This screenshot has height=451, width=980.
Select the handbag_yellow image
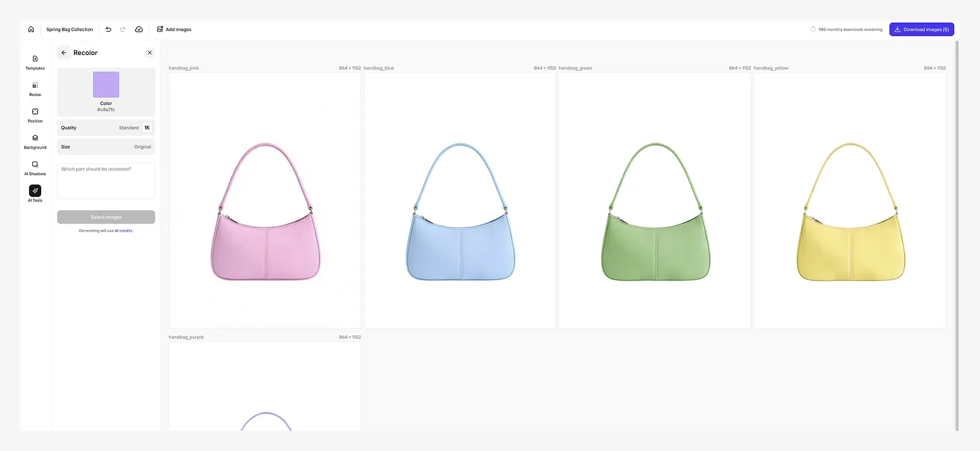click(850, 200)
